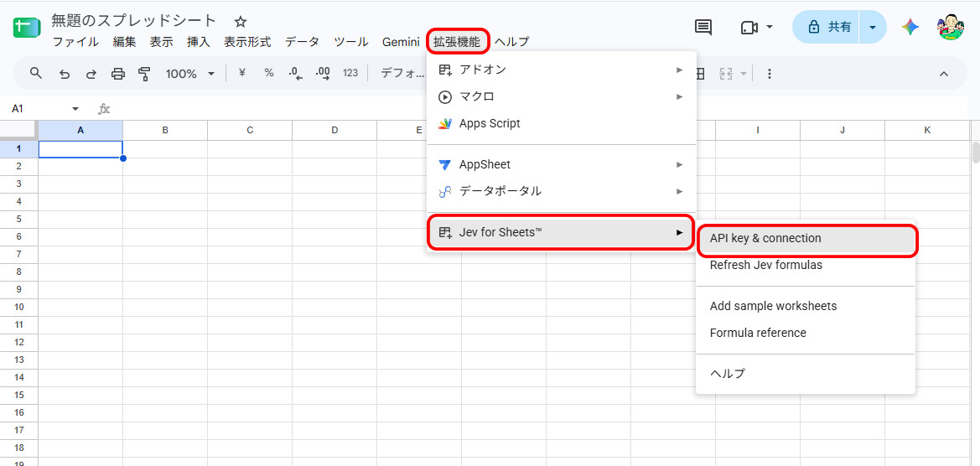Choose Add sample worksheets
Viewport: 980px width, 466px height.
[806, 306]
